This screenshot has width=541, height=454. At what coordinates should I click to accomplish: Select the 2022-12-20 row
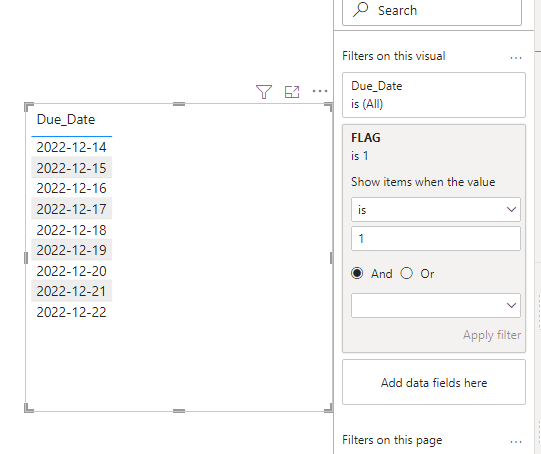71,271
